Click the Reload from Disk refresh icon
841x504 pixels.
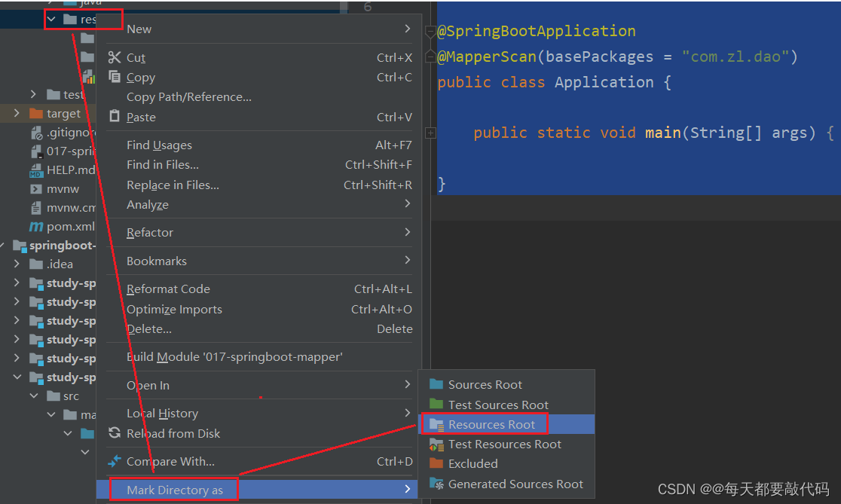pyautogui.click(x=113, y=433)
